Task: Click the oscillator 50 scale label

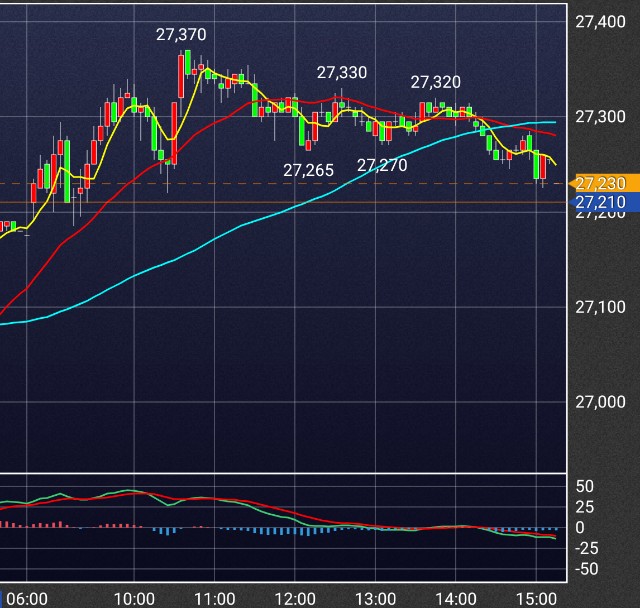Action: 584,486
